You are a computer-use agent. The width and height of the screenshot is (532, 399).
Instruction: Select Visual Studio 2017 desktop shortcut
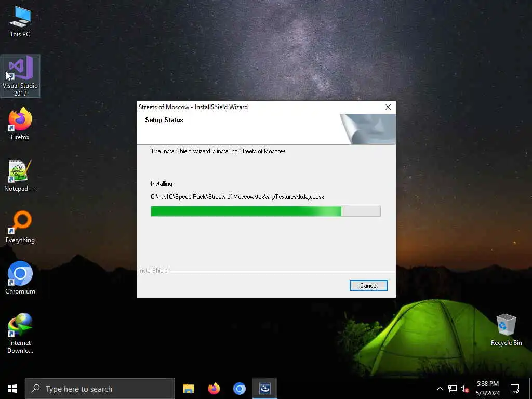20,76
